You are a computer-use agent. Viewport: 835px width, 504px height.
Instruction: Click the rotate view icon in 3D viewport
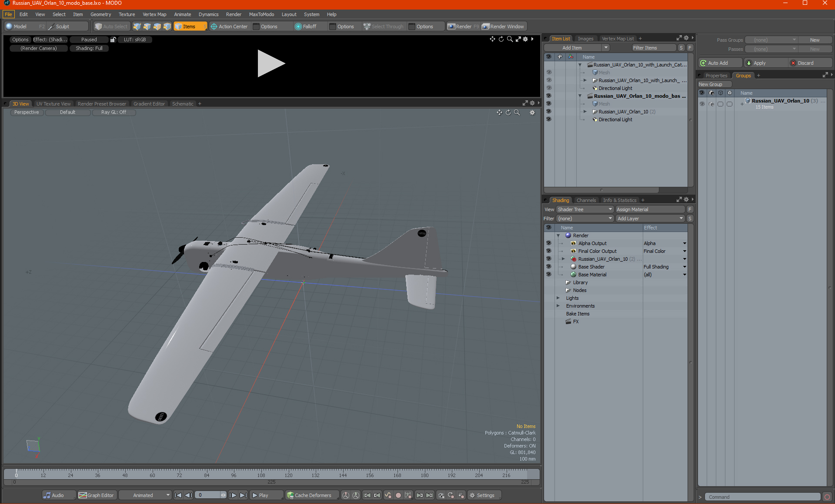(508, 113)
